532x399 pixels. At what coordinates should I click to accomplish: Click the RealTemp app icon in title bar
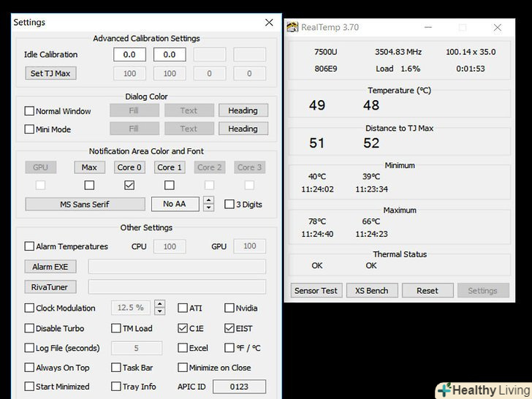(x=292, y=27)
